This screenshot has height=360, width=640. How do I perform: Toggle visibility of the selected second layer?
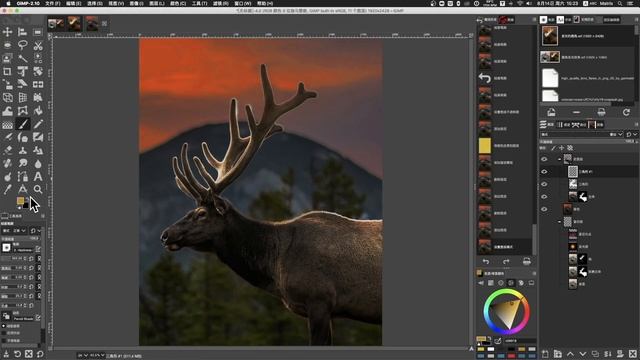click(544, 172)
